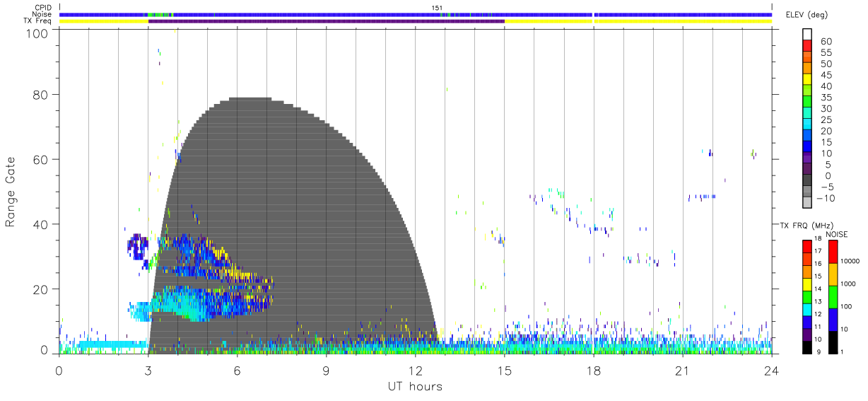868x401 pixels.
Task: Pick the dark gray −5–0 swatch in ELEV colorbar
Action: point(807,180)
